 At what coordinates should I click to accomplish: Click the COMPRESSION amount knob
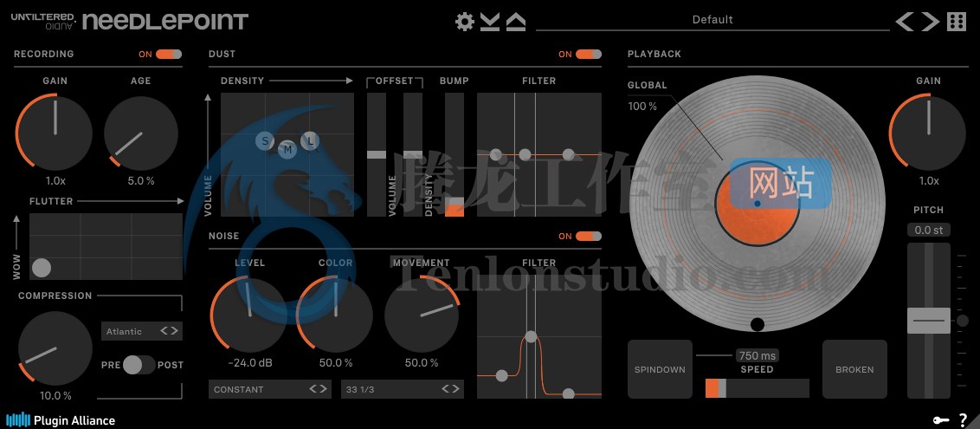pyautogui.click(x=55, y=348)
